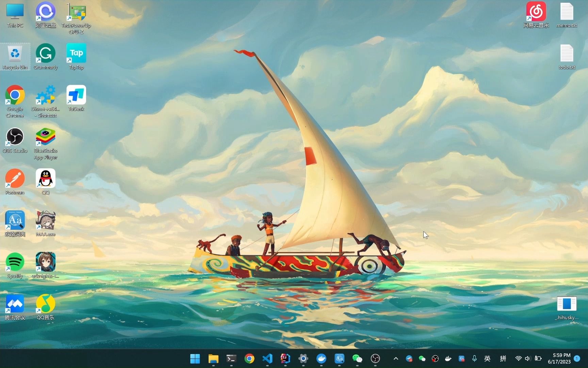Image resolution: width=588 pixels, height=368 pixels.
Task: Select the _hihusky file on desktop
Action: (567, 308)
